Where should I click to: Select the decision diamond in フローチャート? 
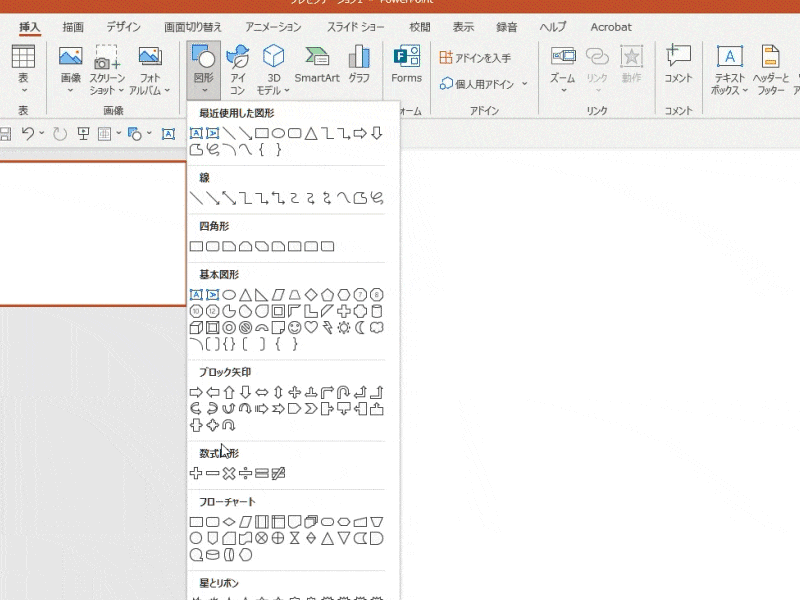(x=229, y=522)
